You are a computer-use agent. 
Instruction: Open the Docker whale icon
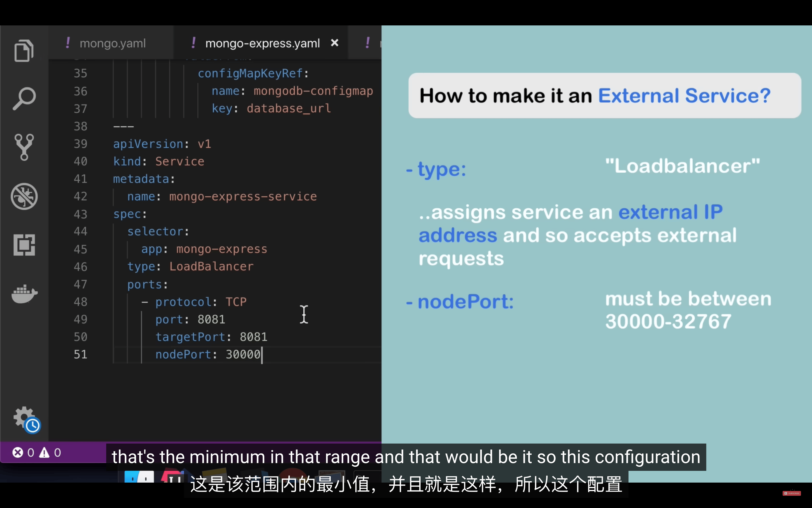point(24,294)
